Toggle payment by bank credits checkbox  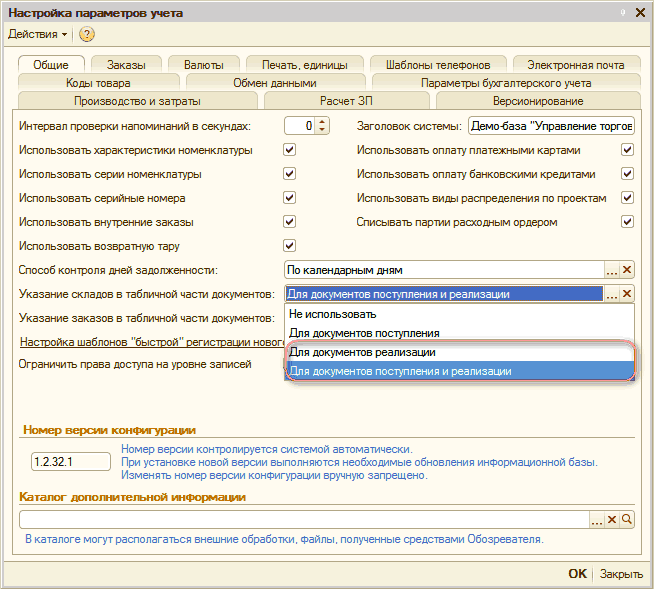tap(627, 174)
